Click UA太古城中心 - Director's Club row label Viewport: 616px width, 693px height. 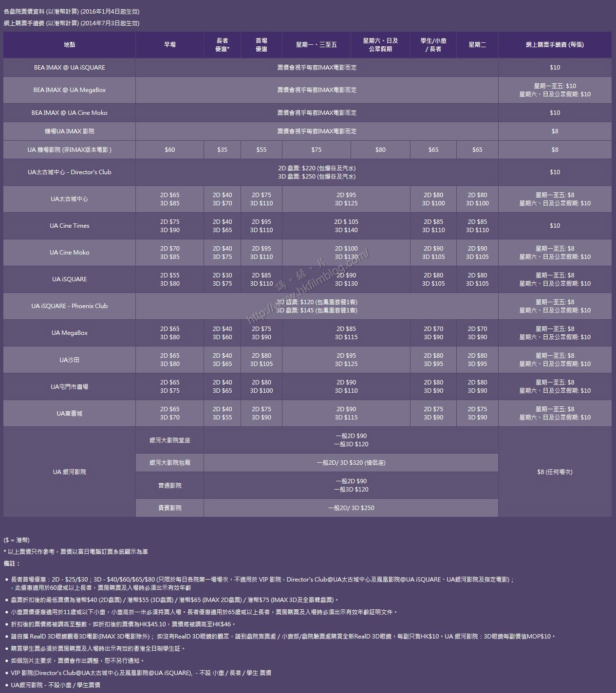(69, 172)
